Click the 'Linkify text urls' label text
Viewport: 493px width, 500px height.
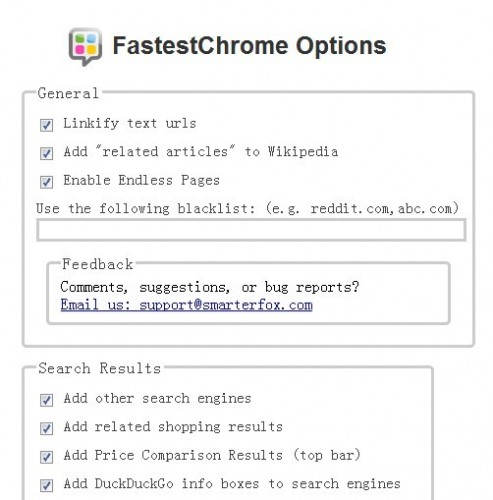point(130,124)
